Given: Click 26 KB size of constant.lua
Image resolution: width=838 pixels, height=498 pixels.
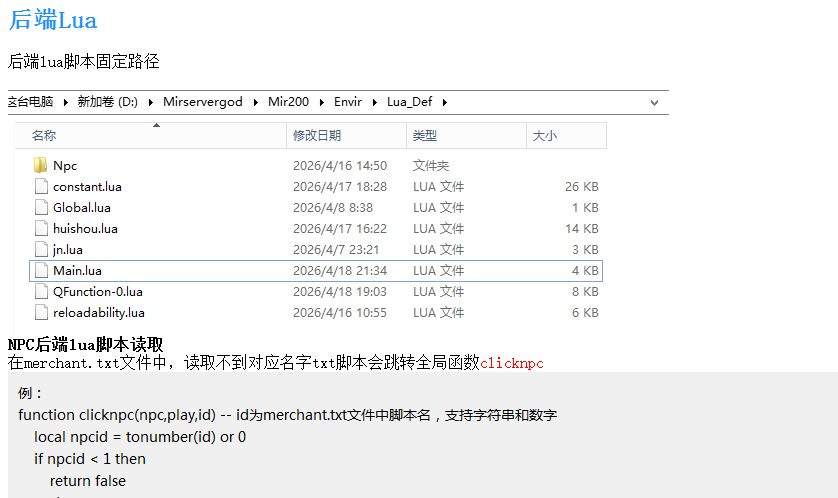Looking at the screenshot, I should click(x=581, y=186).
